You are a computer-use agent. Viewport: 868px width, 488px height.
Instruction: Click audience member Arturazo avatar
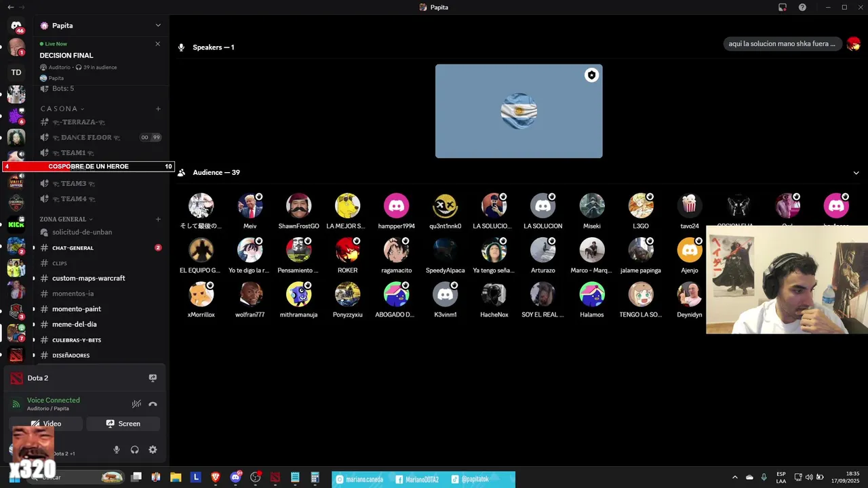click(x=543, y=250)
